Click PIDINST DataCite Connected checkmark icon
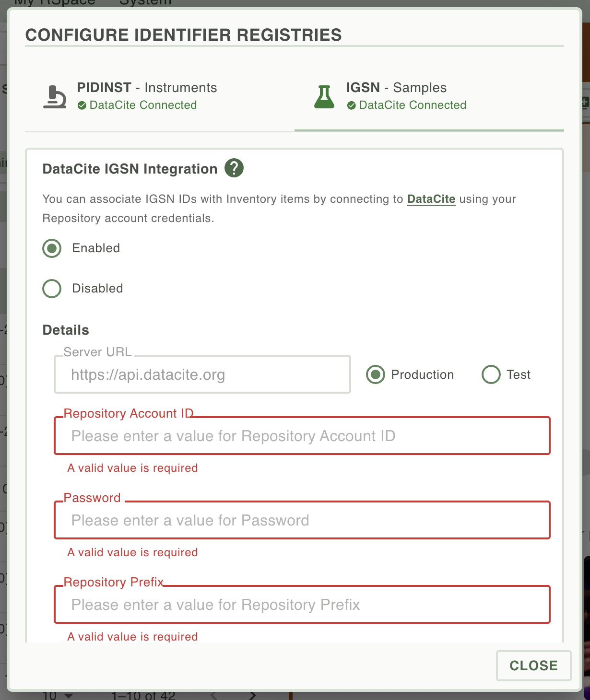590x700 pixels. (82, 105)
